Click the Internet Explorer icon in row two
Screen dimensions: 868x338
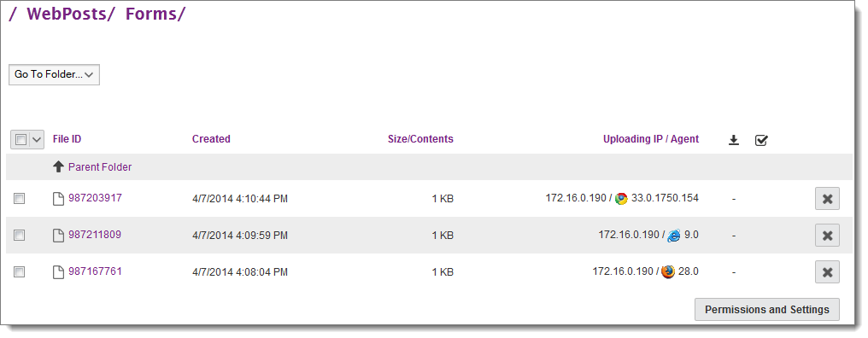tap(674, 235)
